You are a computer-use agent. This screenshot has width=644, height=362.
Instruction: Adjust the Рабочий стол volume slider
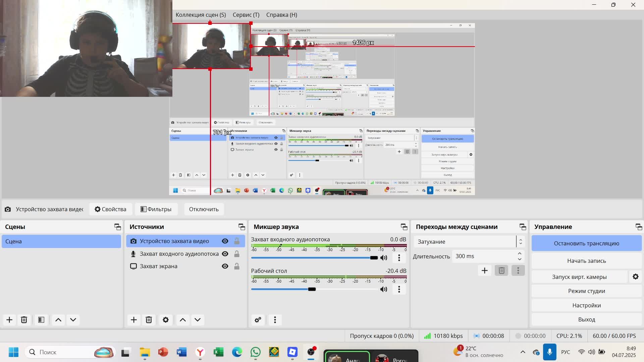pyautogui.click(x=312, y=289)
